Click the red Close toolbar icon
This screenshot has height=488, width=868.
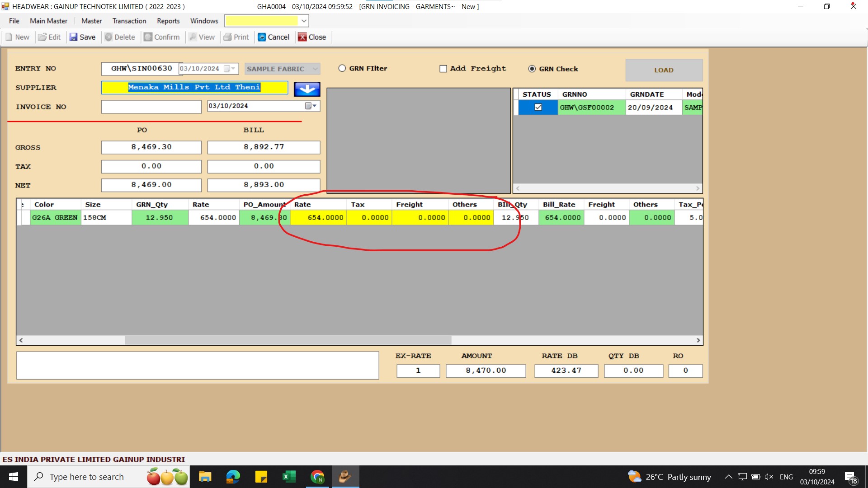click(x=302, y=37)
